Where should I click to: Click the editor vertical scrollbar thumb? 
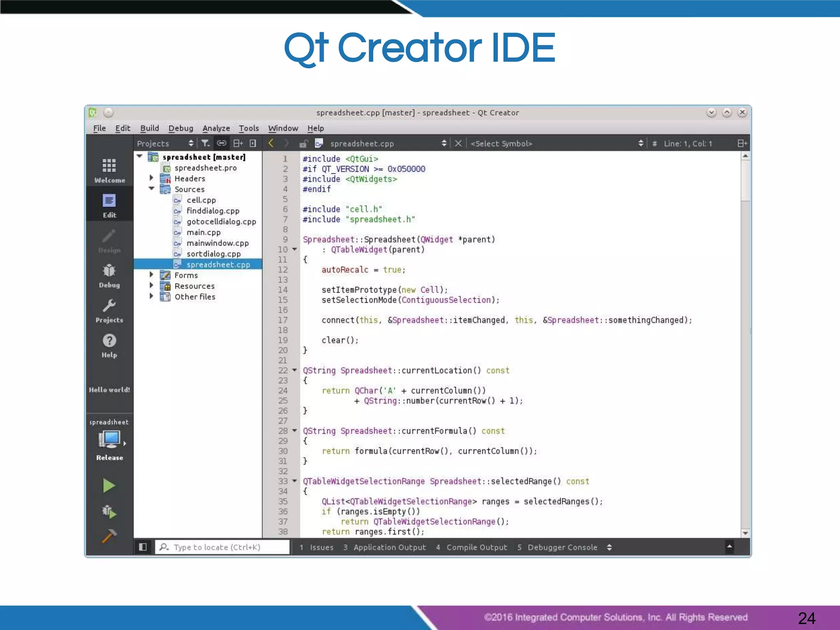pos(745,180)
